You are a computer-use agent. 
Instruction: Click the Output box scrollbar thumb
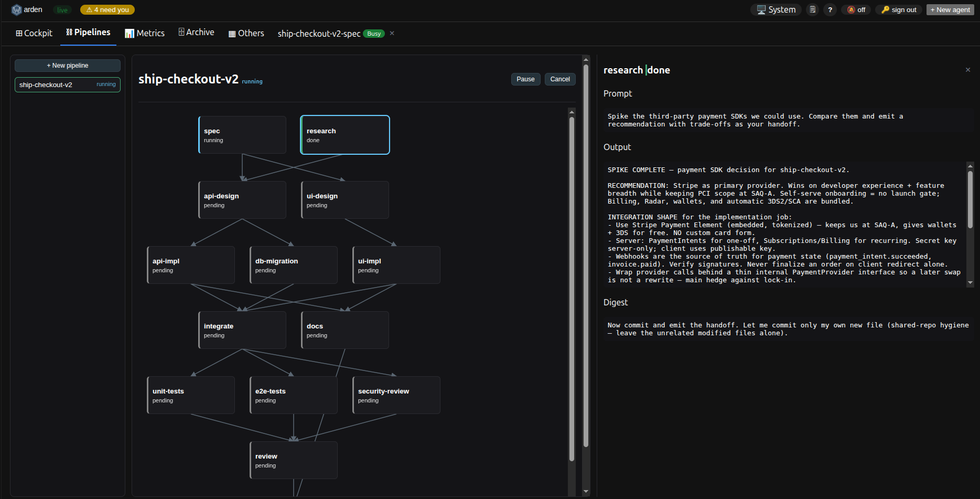[x=970, y=199]
